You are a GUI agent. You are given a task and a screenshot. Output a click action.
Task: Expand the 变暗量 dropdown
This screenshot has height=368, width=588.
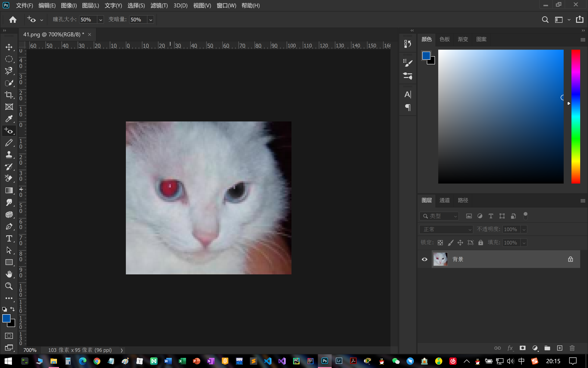(151, 20)
